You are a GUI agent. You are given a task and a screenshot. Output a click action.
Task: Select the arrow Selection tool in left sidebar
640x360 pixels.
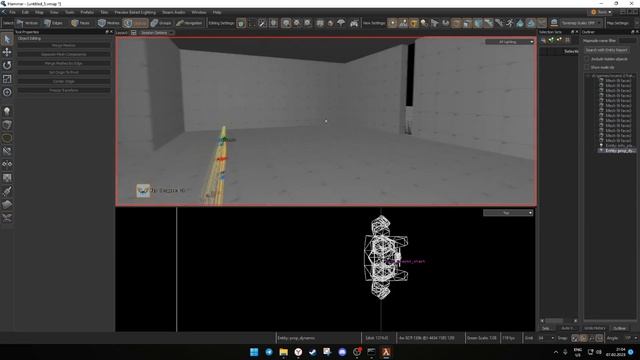click(7, 40)
